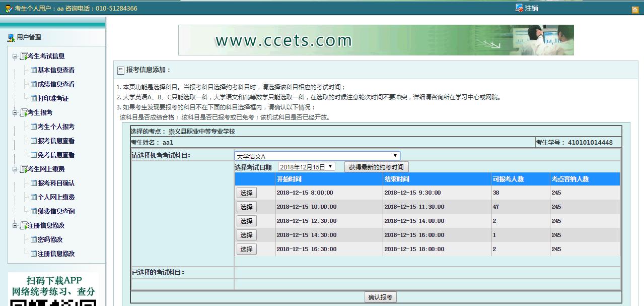The width and height of the screenshot is (644, 306).
Task: Click the 确认报考 confirm button
Action: tap(380, 297)
